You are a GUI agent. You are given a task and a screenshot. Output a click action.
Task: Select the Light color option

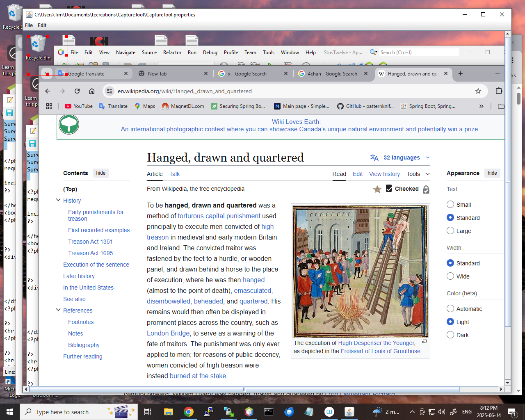pyautogui.click(x=450, y=322)
